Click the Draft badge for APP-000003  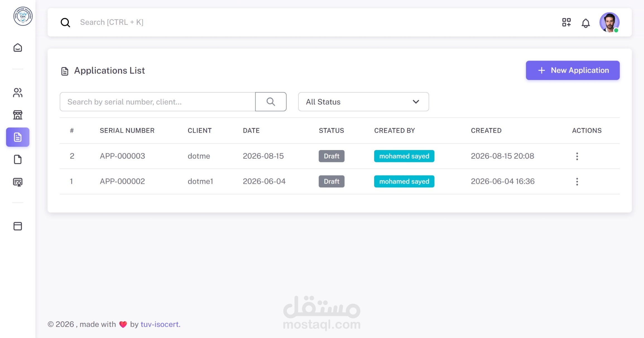pos(331,156)
